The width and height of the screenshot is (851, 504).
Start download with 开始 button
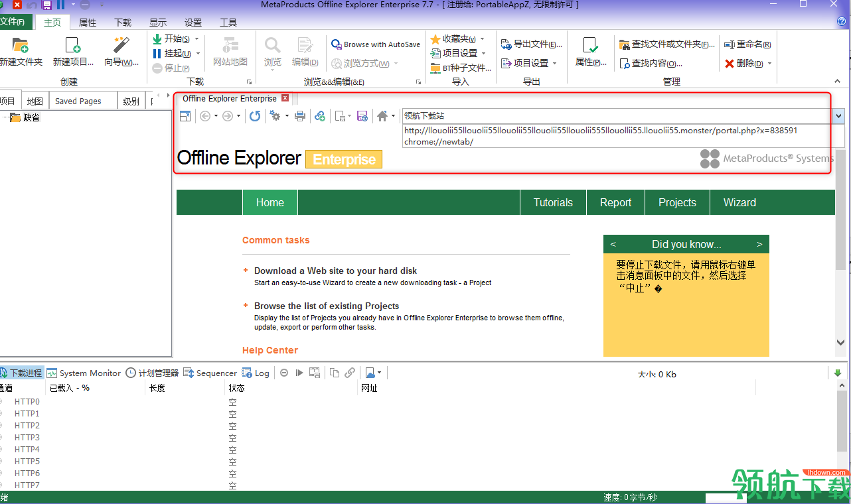[x=171, y=38]
